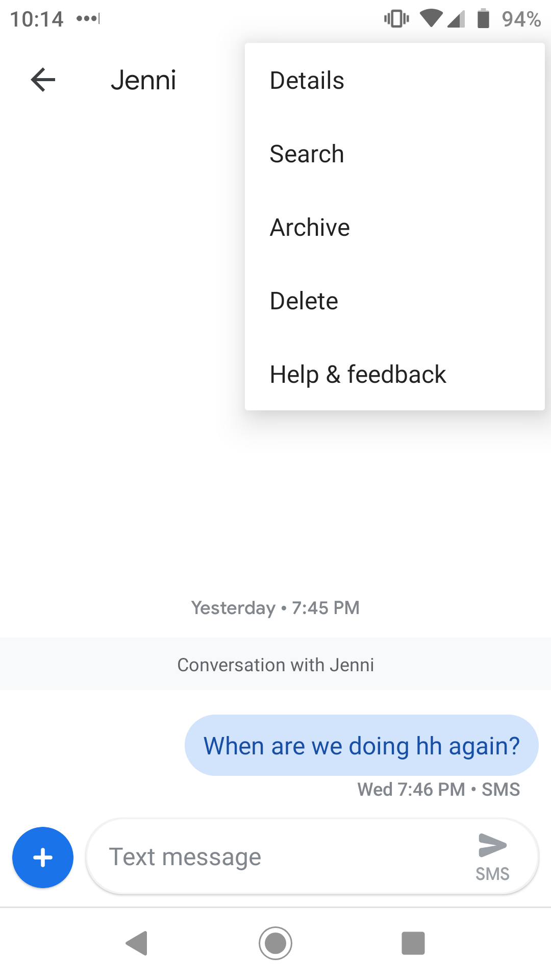The height and width of the screenshot is (980, 551).
Task: Tap the vibrate mode status icon
Action: [396, 19]
